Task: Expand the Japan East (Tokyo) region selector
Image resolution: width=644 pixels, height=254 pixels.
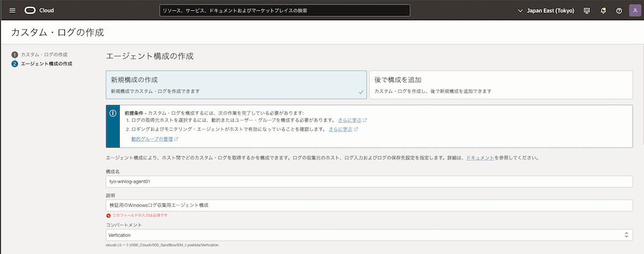Action: point(546,11)
